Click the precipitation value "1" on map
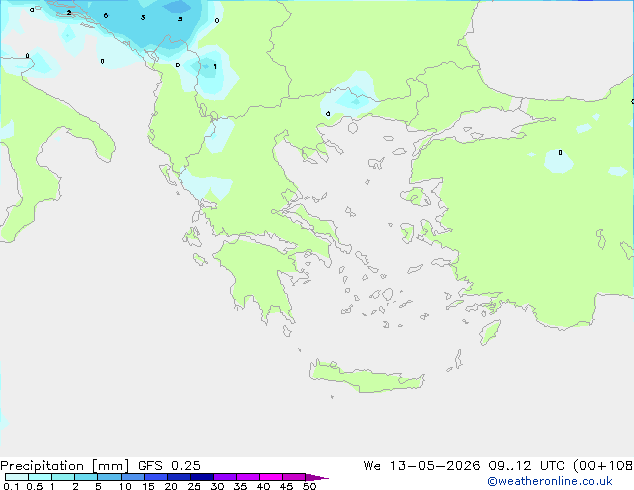Image resolution: width=634 pixels, height=490 pixels. pos(215,66)
